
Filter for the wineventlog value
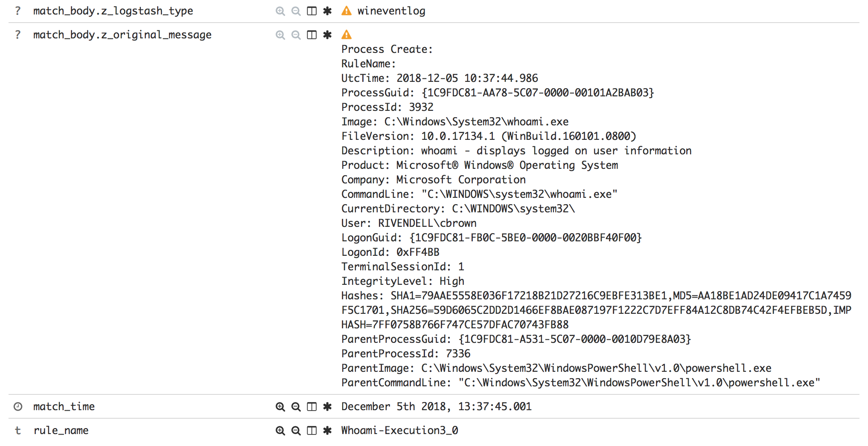pyautogui.click(x=280, y=11)
